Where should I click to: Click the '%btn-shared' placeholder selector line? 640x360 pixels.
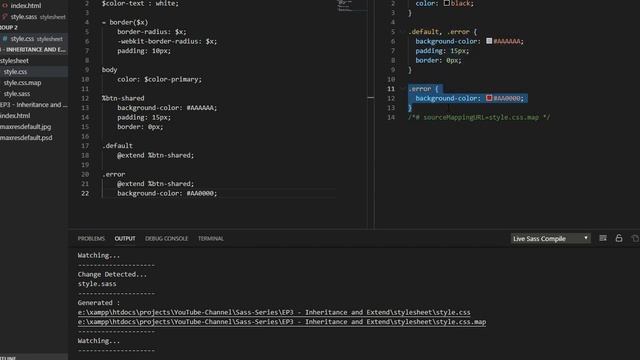[123, 98]
